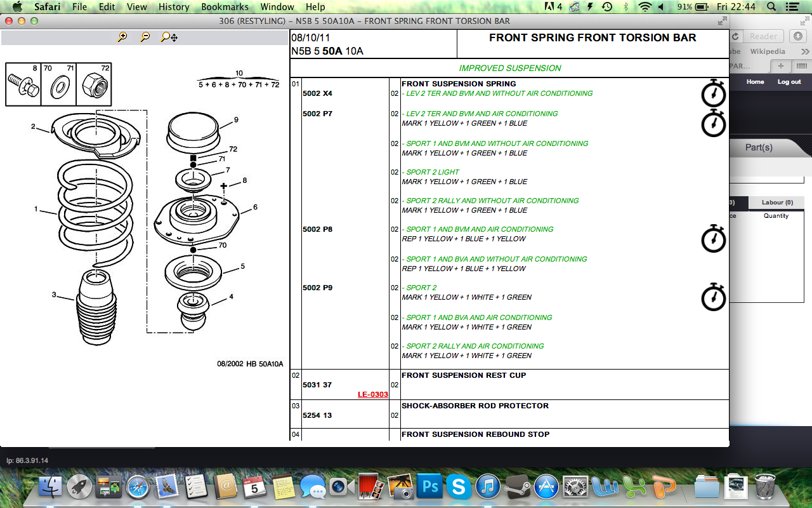Open the Bookmarks menu
812x508 pixels.
click(x=225, y=7)
